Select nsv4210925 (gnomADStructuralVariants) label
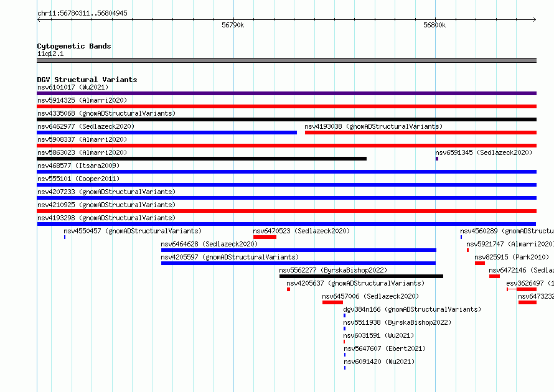The height and width of the screenshot is (392, 554). [106, 205]
